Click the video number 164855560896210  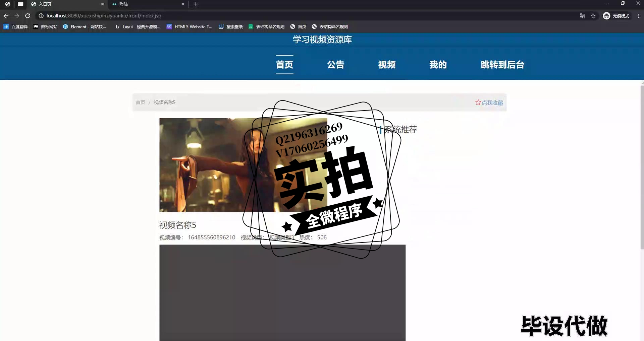coord(212,237)
